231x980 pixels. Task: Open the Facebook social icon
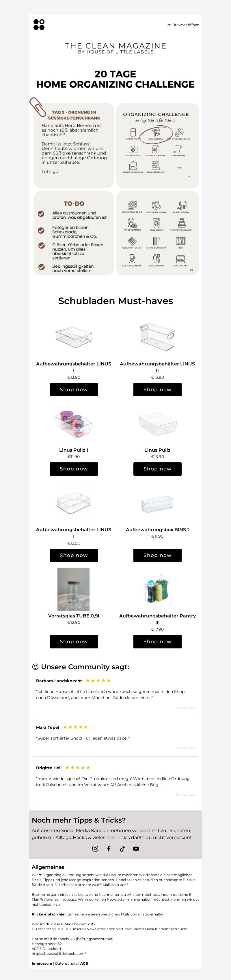tap(109, 848)
